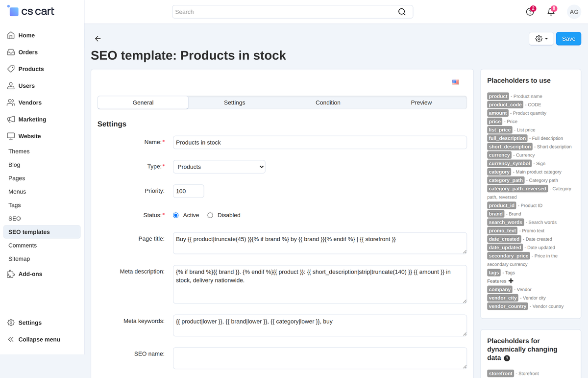The height and width of the screenshot is (378, 588).
Task: Open the gear actions dropdown
Action: coord(541,39)
